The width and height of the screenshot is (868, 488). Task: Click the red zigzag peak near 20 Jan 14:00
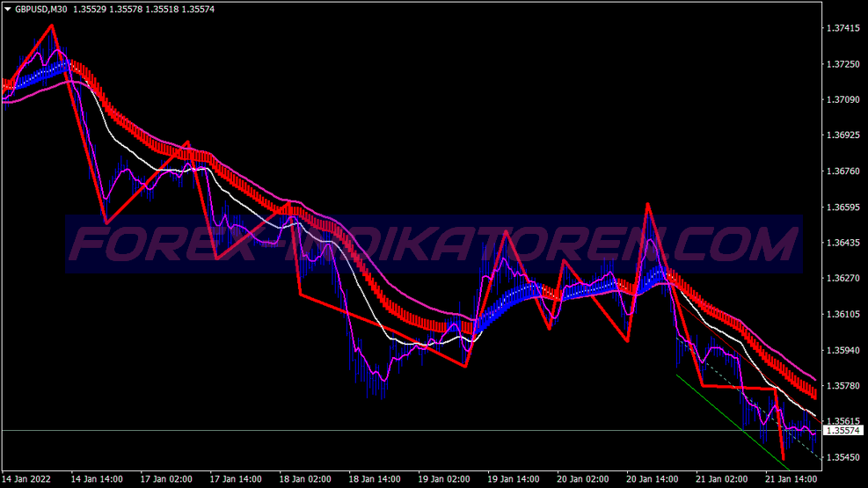pyautogui.click(x=648, y=204)
